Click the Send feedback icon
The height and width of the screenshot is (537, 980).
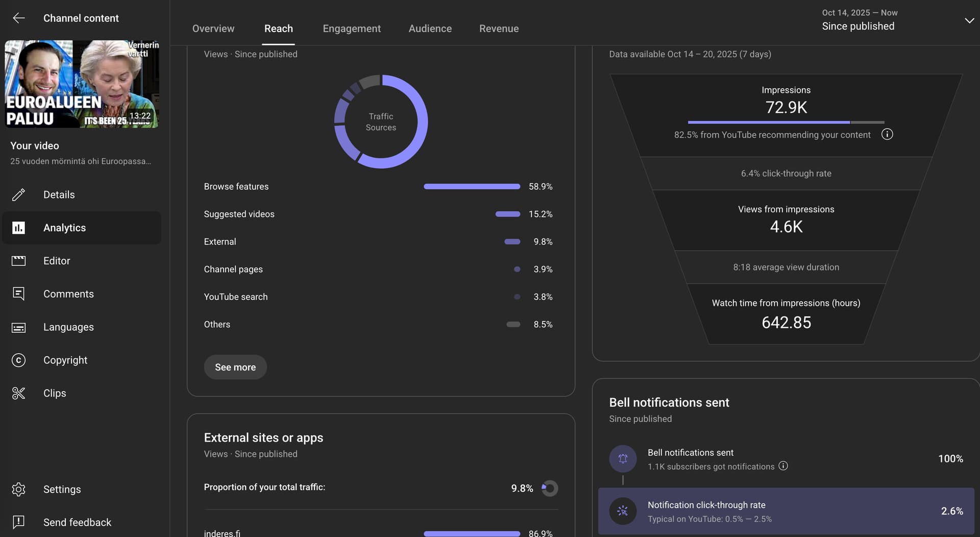19,522
